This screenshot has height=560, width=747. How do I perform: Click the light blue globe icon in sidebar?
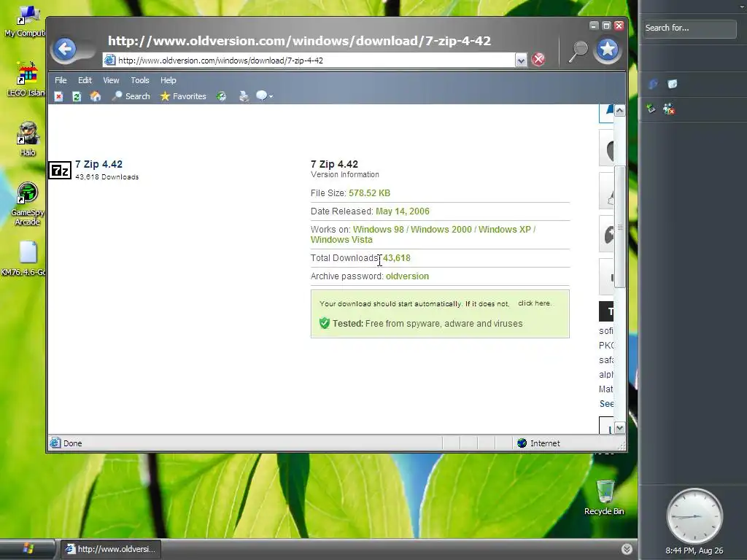click(672, 84)
